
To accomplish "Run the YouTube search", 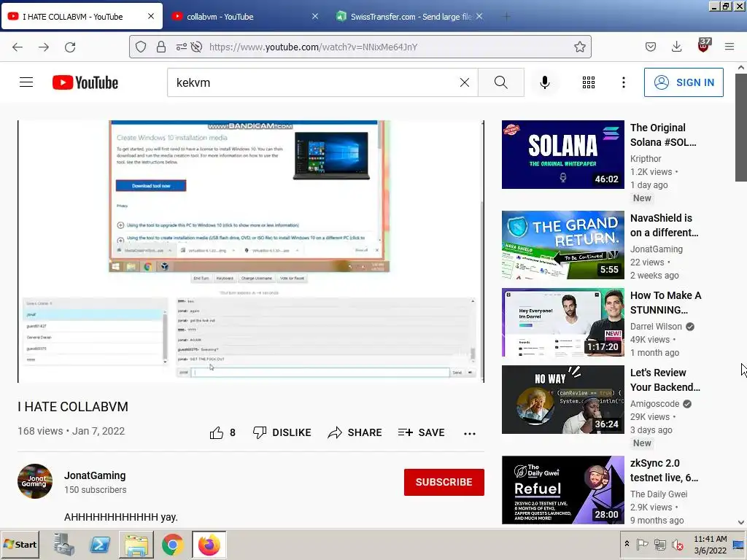I will [500, 82].
